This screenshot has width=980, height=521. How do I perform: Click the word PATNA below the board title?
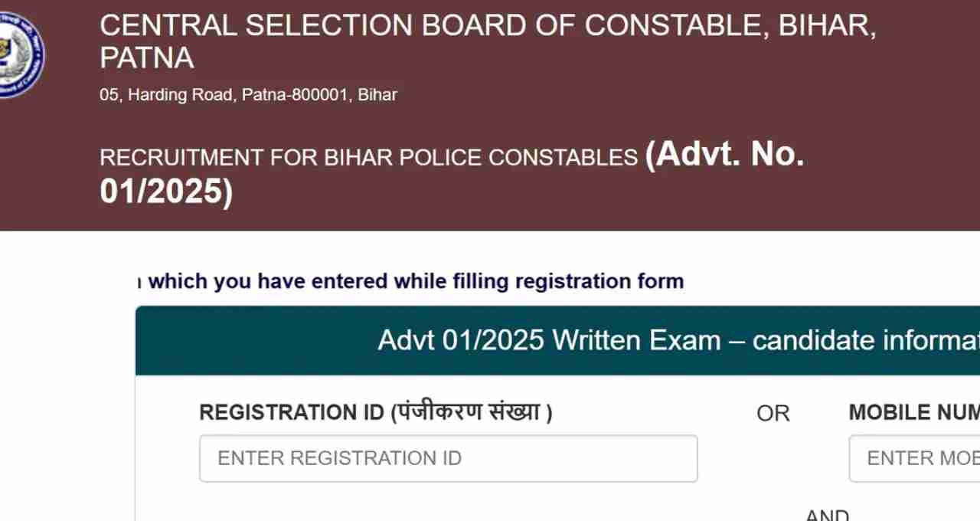point(146,57)
